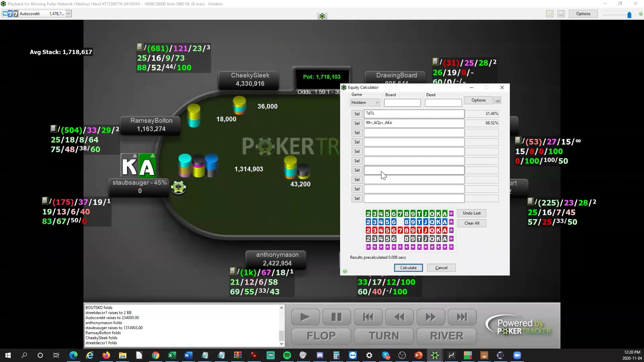Click the Calculate button
Viewport: 644px width, 362px height.
click(x=408, y=267)
